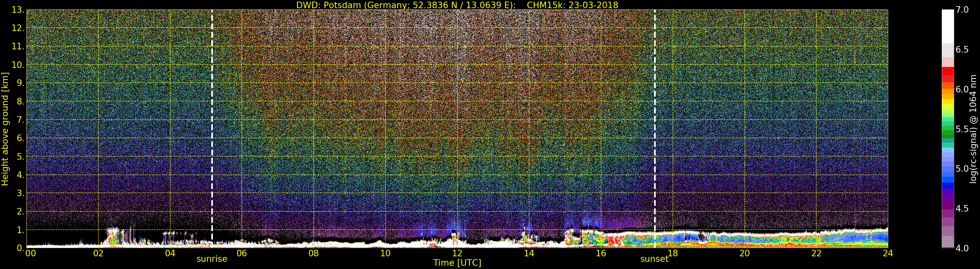Click the colorbar '6.5' value label
This screenshot has width=980, height=269.
tap(962, 50)
